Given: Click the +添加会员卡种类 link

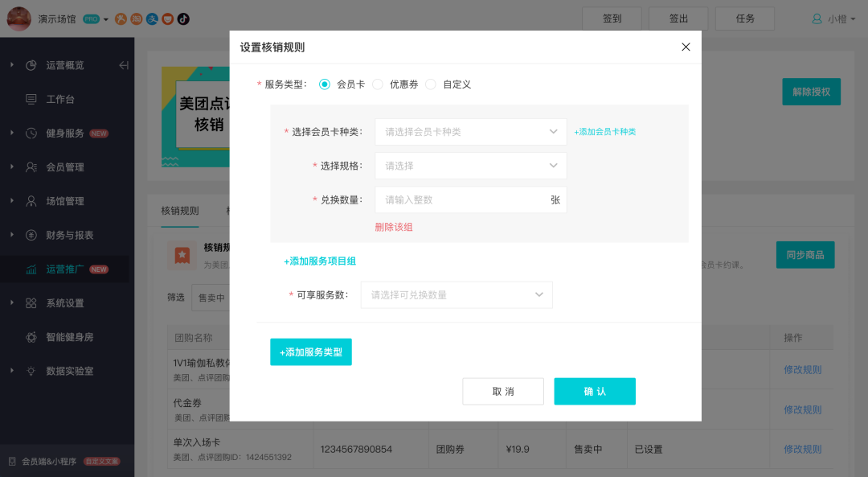Looking at the screenshot, I should pyautogui.click(x=604, y=132).
